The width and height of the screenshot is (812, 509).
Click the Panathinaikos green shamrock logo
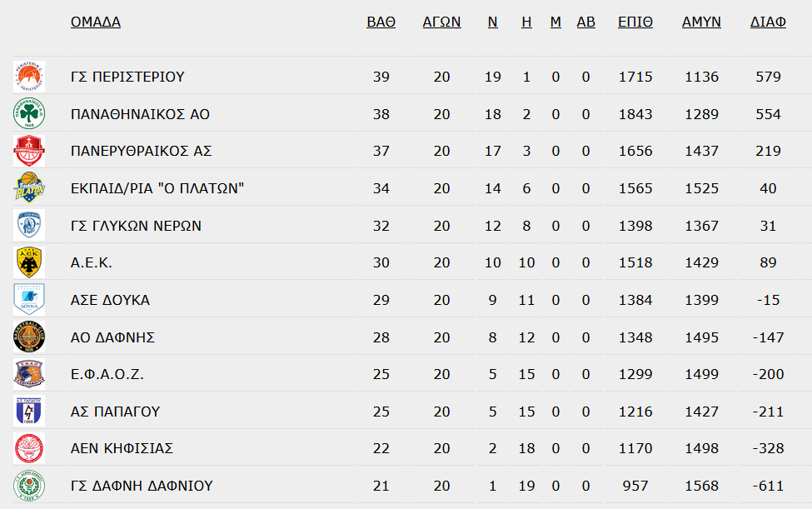29,114
